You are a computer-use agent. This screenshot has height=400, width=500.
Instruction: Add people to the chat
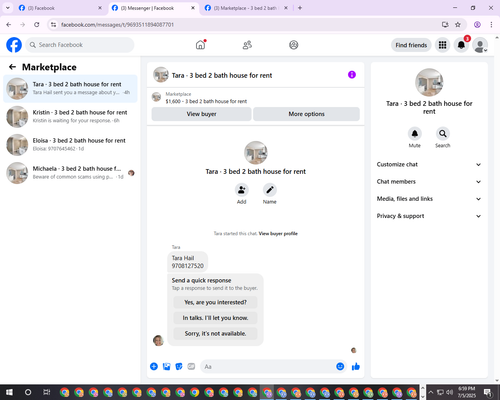click(x=242, y=190)
